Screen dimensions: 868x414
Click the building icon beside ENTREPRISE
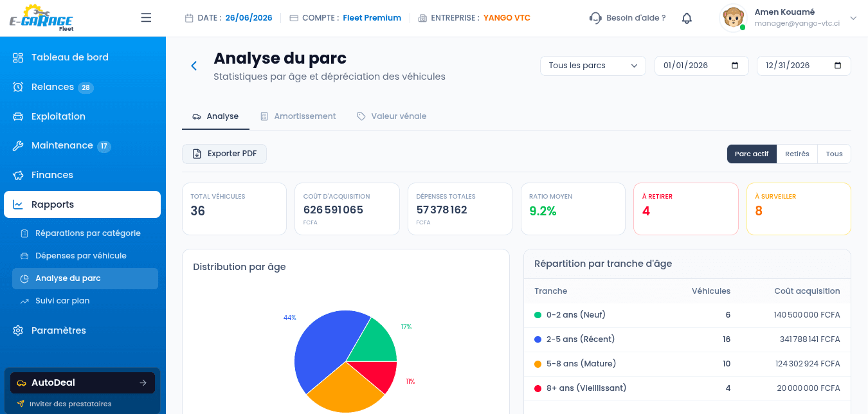422,18
